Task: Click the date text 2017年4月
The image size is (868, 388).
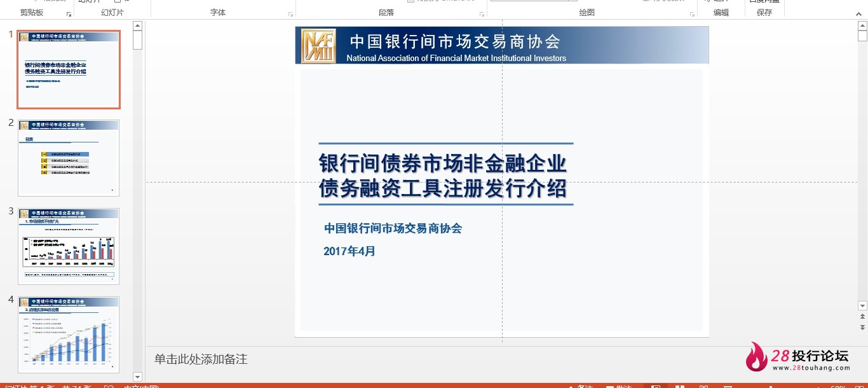Action: coord(349,251)
